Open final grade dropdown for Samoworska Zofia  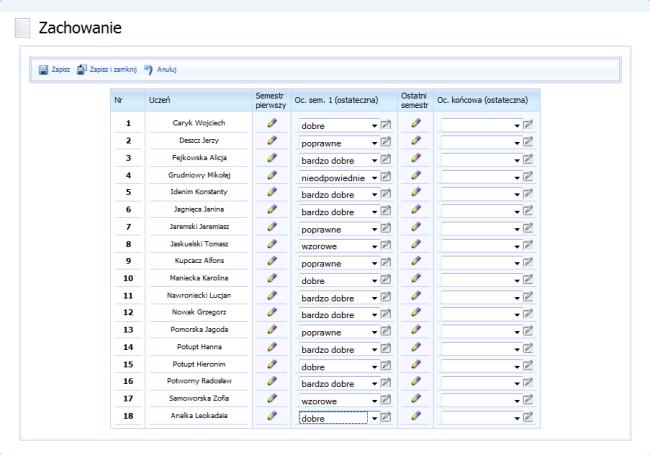click(x=481, y=400)
